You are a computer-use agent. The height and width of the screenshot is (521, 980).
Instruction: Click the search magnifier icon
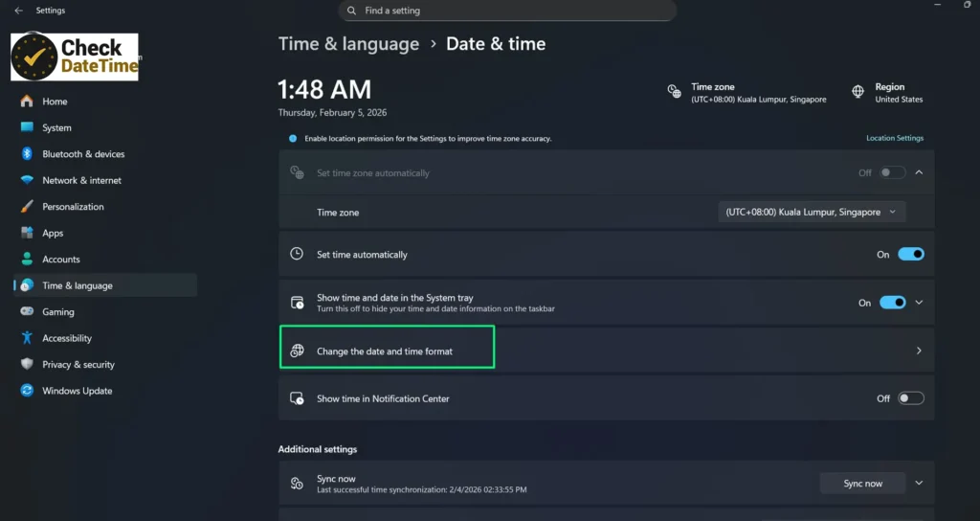(x=352, y=11)
